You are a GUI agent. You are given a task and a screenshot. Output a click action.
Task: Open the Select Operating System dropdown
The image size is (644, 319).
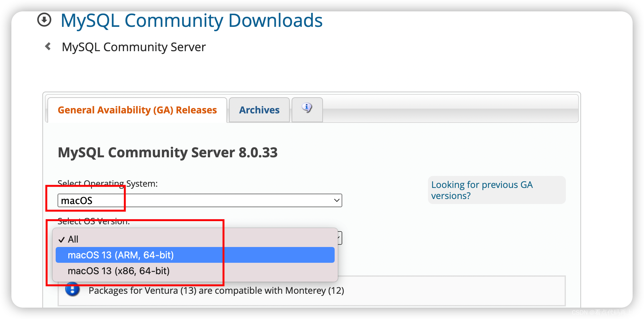200,200
